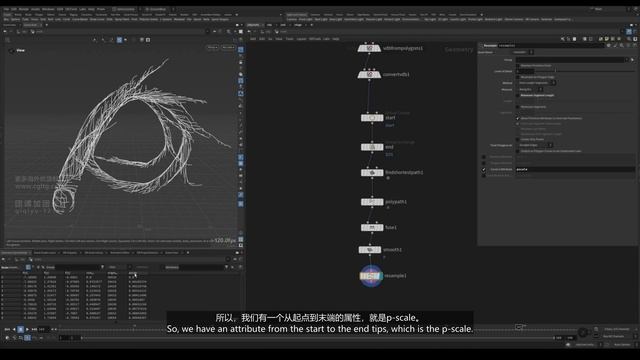Viewport: 640px width, 360px height.
Task: Open the Measure dropdown in parameters
Action: point(531,89)
